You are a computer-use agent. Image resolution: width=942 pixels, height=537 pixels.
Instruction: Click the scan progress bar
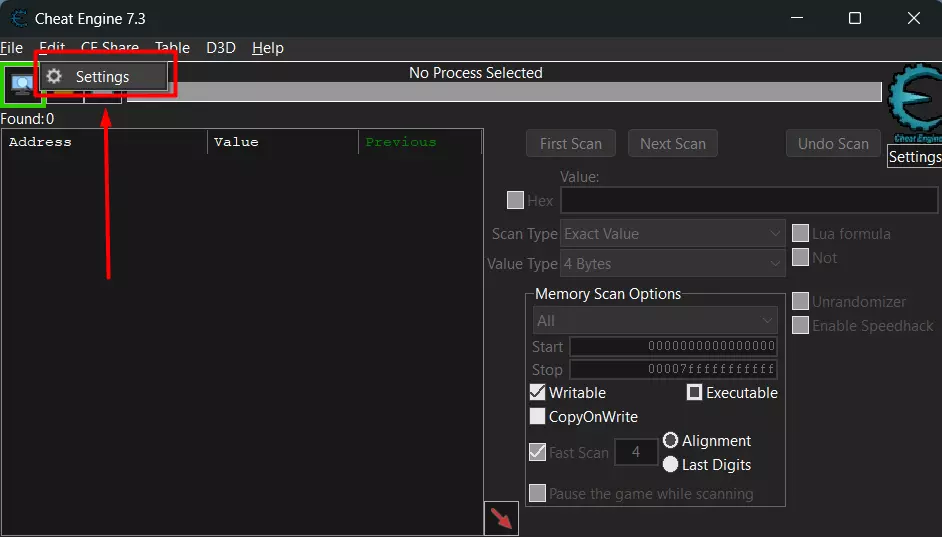pyautogui.click(x=505, y=92)
